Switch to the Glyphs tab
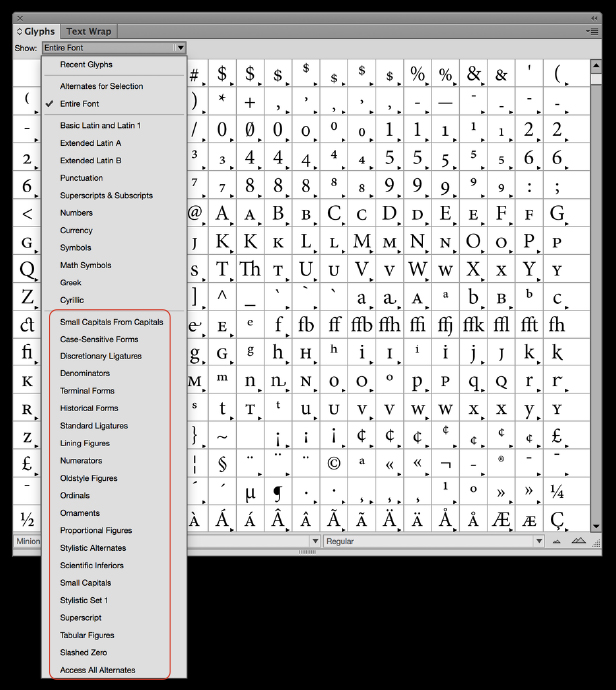The image size is (616, 690). 36,31
